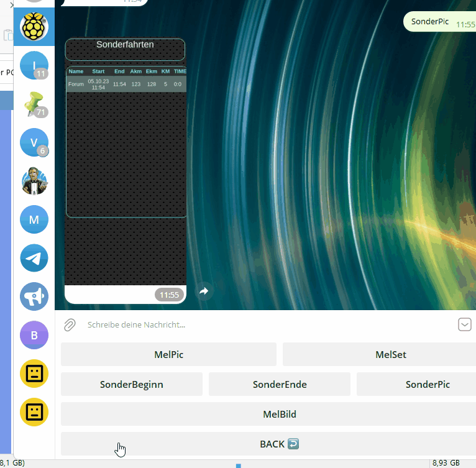
Task: Collapse the bot keyboard with chevron toggle
Action: (464, 324)
